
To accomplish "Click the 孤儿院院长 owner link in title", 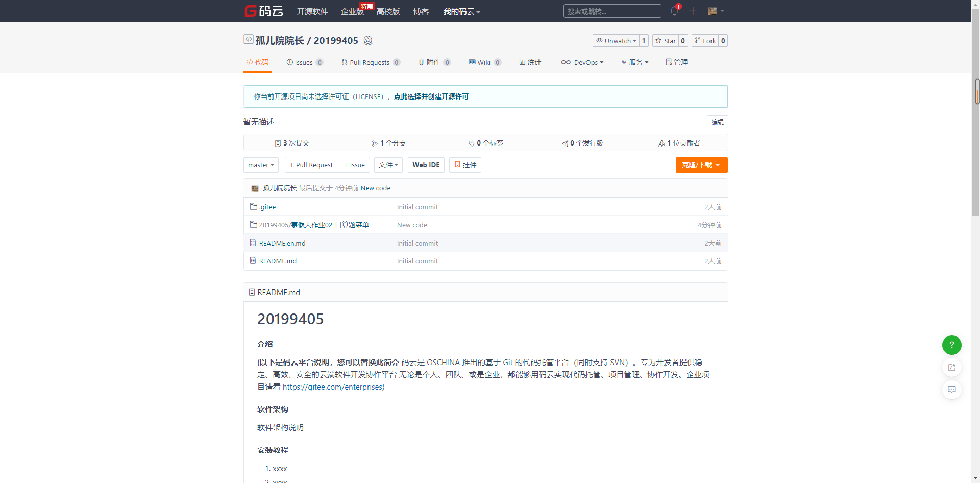I will 280,41.
